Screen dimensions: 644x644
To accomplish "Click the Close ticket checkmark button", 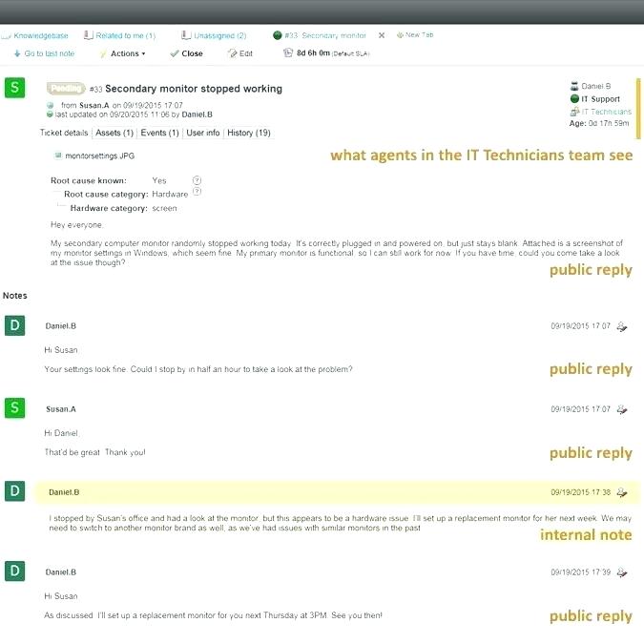I will [187, 53].
